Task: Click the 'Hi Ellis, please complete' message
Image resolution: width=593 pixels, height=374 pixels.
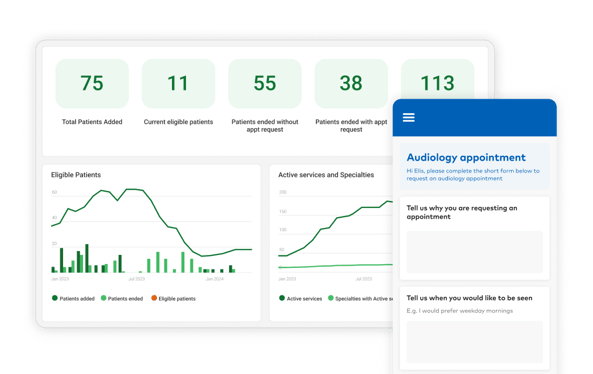Action: point(473,174)
